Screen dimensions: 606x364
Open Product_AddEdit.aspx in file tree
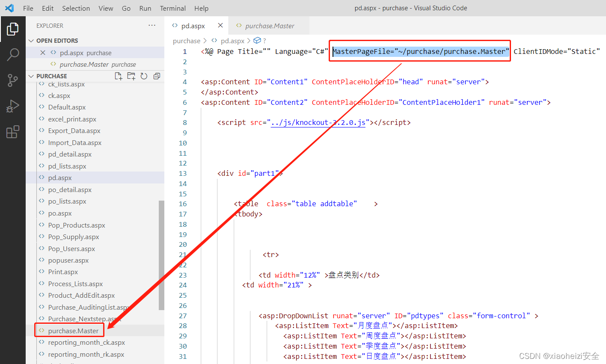(81, 296)
